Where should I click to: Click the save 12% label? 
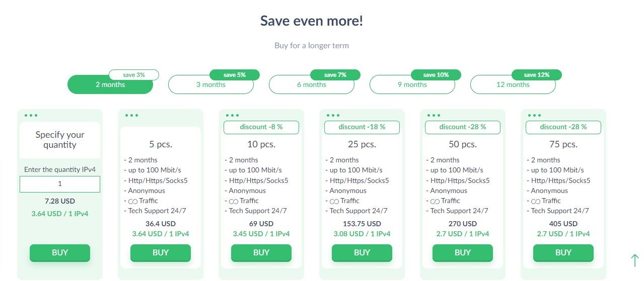coord(537,75)
